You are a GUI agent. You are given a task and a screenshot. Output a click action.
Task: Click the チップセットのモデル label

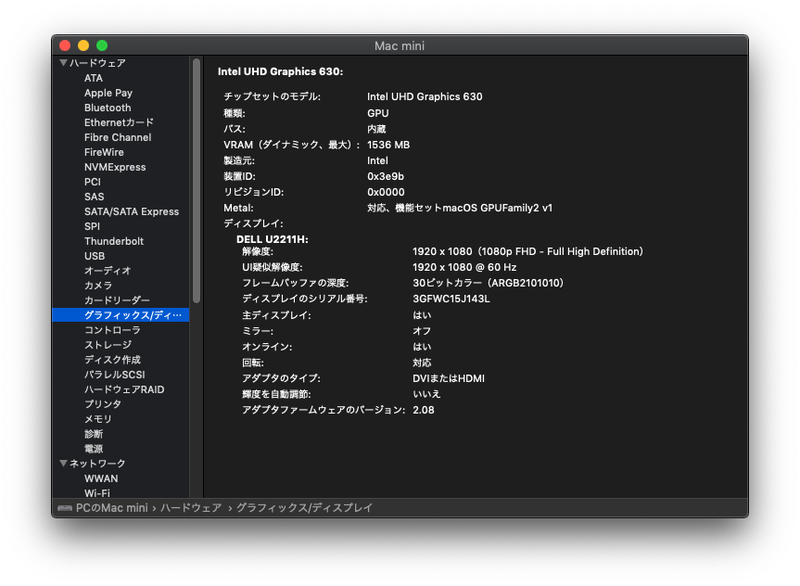pos(272,96)
